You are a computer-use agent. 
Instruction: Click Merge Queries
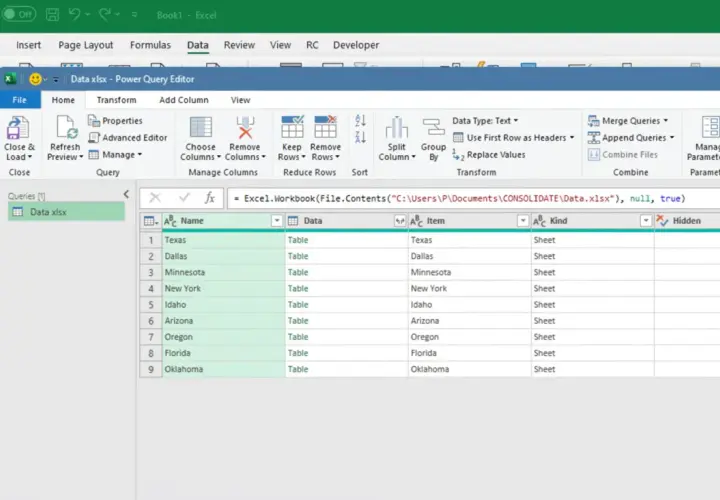[x=628, y=121]
